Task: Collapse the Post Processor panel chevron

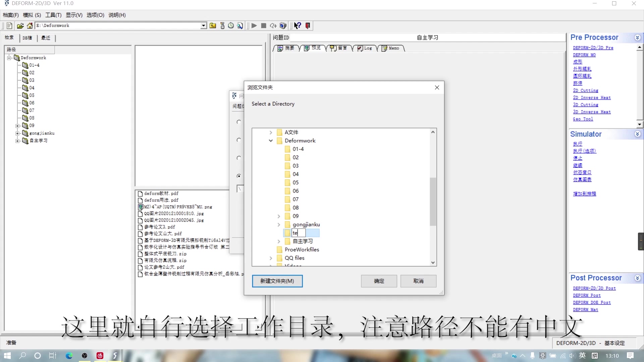Action: click(x=638, y=278)
